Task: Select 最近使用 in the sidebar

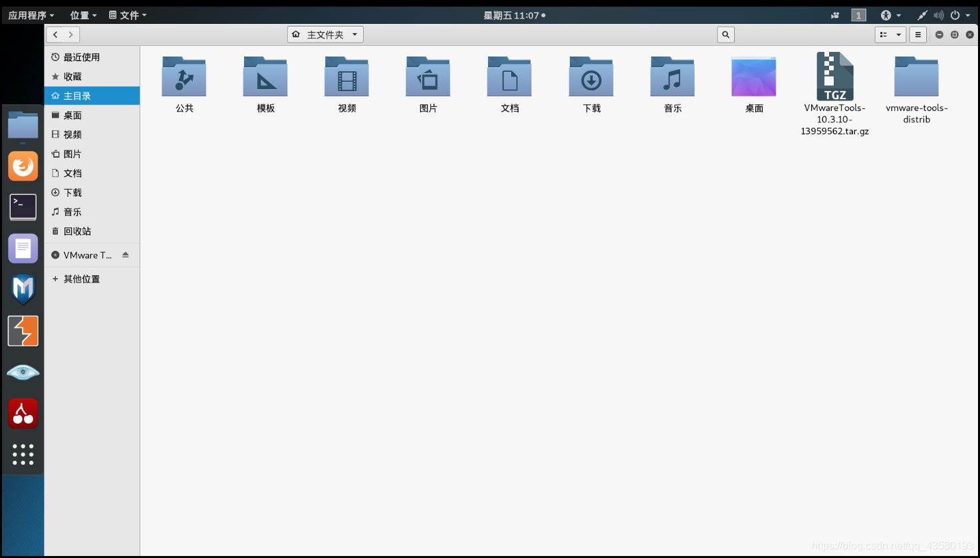Action: 92,57
